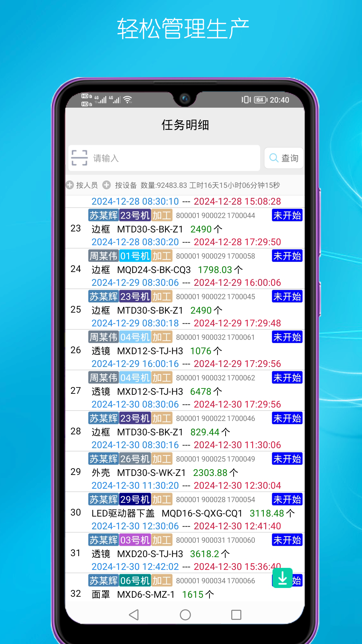
Task: Tap 加工 label in task 27
Action: (162, 378)
